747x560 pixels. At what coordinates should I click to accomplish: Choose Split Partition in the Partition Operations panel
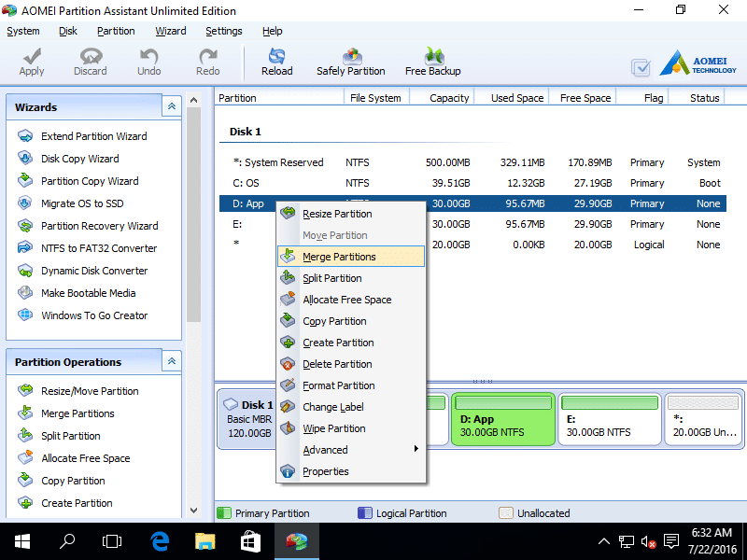(x=59, y=436)
